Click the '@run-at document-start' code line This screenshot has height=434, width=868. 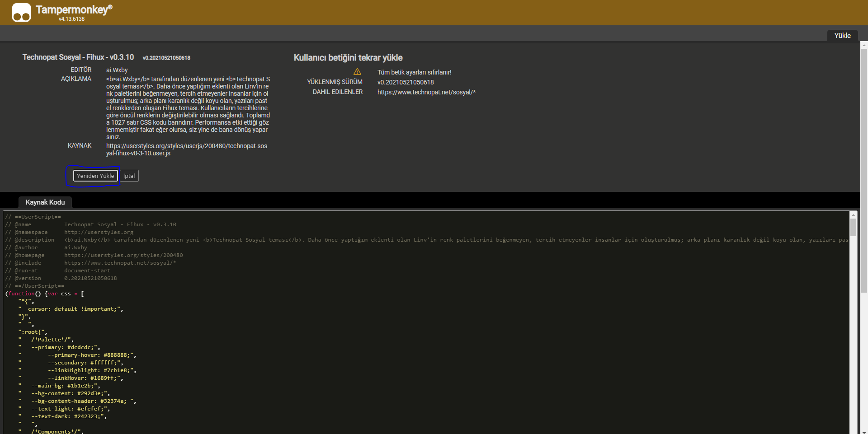(57, 271)
